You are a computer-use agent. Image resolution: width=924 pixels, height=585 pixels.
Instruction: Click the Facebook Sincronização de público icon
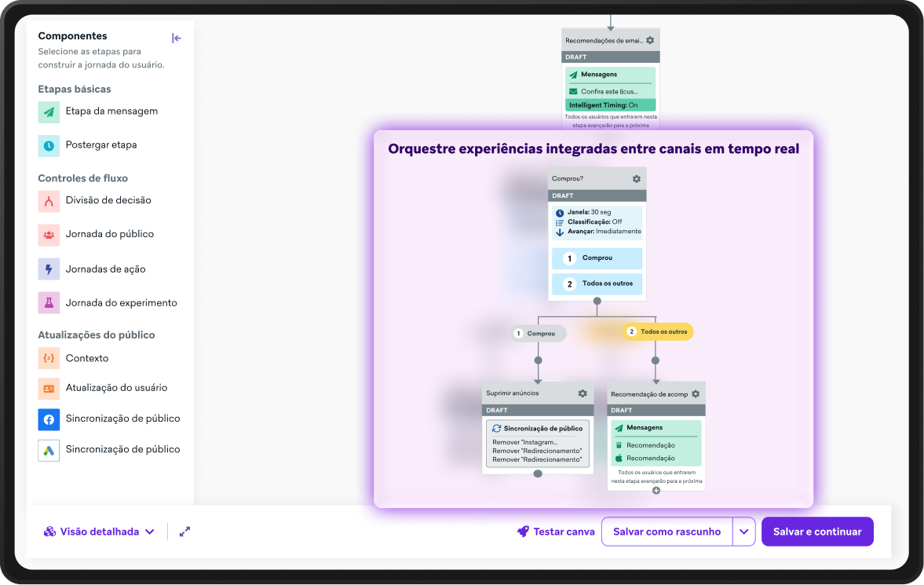(49, 419)
